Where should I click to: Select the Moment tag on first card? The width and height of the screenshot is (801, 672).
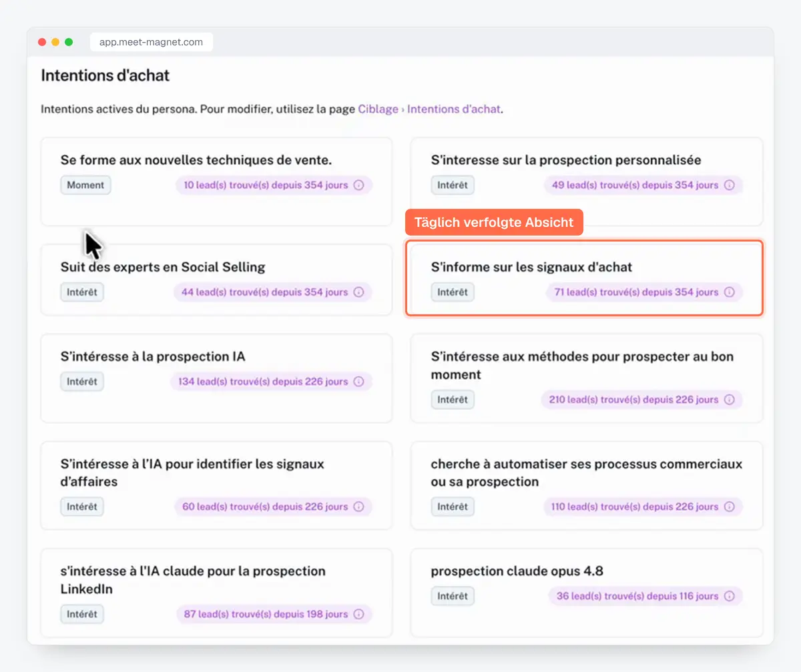click(x=85, y=185)
